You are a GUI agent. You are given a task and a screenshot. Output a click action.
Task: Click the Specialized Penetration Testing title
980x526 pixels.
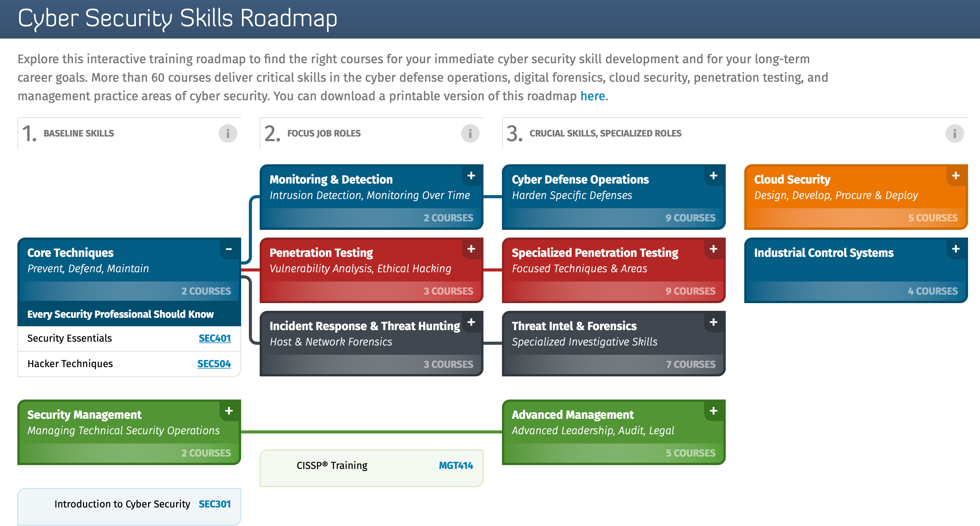595,253
